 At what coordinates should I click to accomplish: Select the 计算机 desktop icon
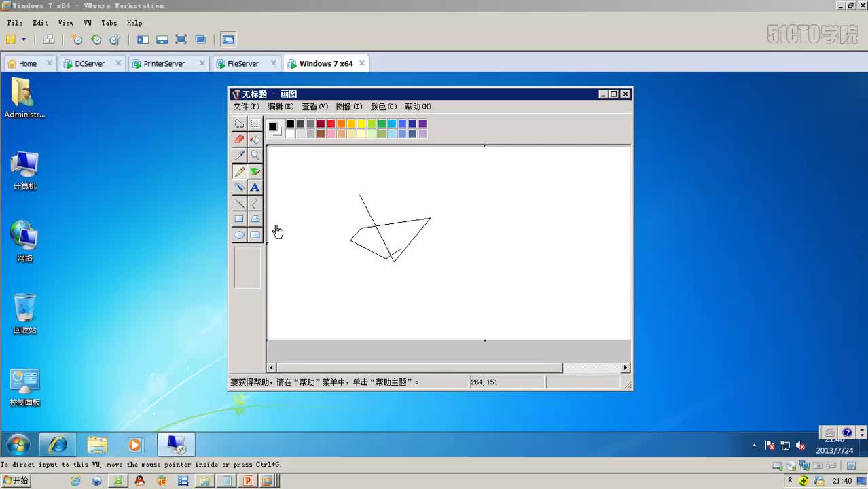click(24, 170)
